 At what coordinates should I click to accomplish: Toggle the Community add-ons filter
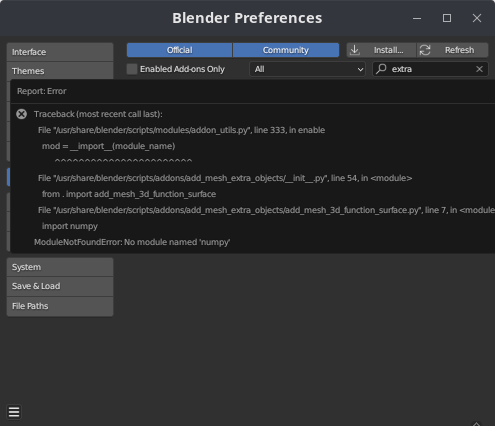(286, 50)
